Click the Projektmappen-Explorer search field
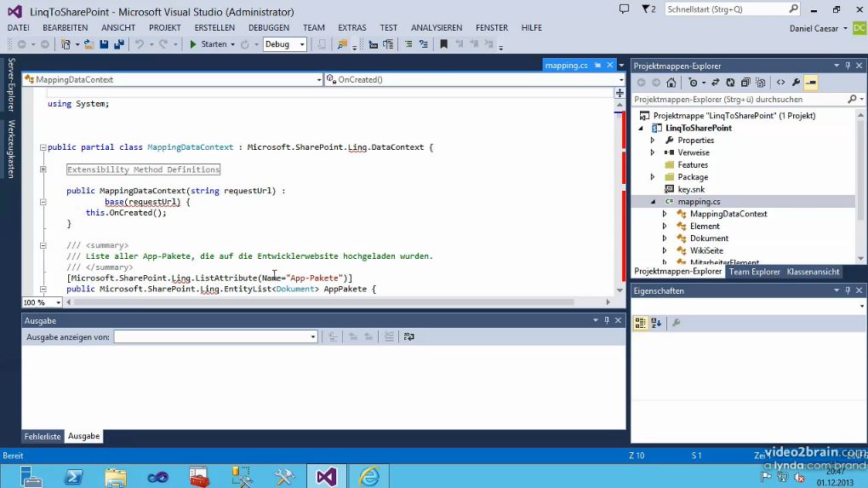This screenshot has width=868, height=488. coord(739,99)
